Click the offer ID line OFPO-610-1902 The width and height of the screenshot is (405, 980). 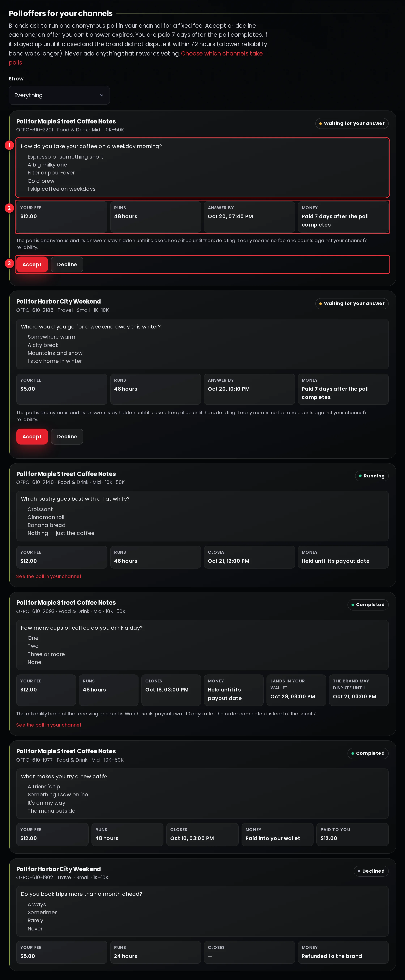[62, 877]
